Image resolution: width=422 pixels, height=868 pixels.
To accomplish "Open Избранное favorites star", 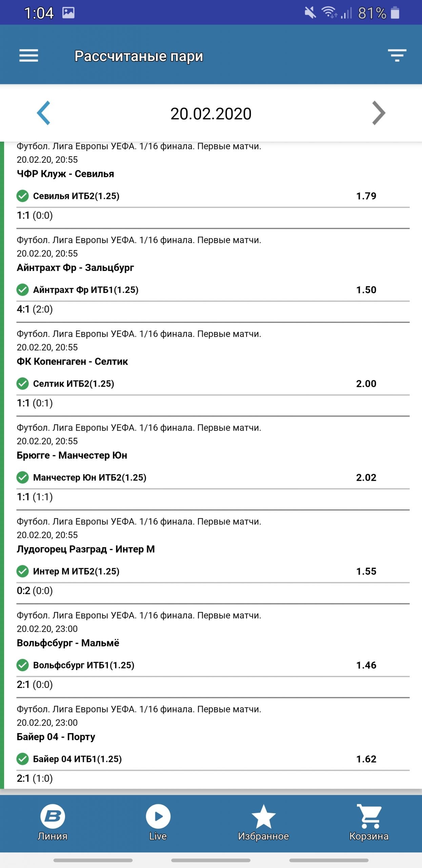I will [x=263, y=822].
